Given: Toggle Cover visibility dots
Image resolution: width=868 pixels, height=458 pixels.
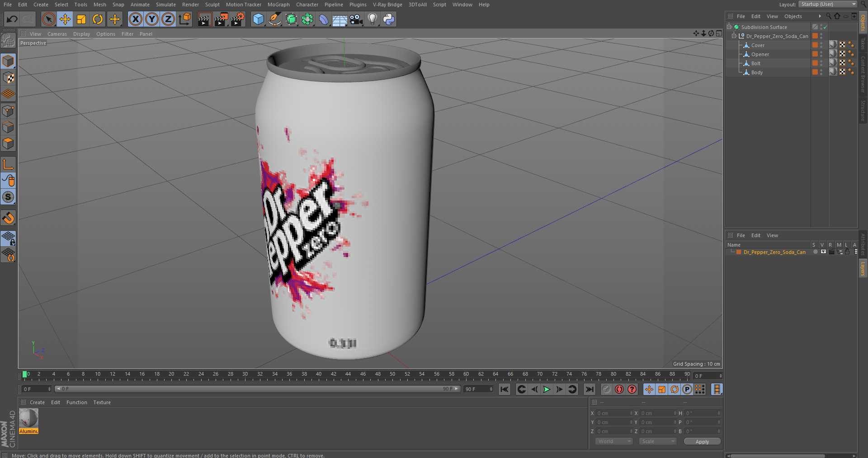Looking at the screenshot, I should coord(821,45).
